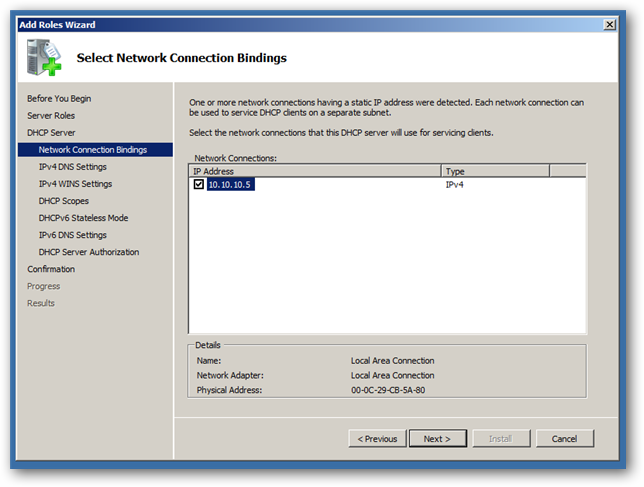Click the disabled Install button
The height and width of the screenshot is (487, 644).
(x=501, y=439)
